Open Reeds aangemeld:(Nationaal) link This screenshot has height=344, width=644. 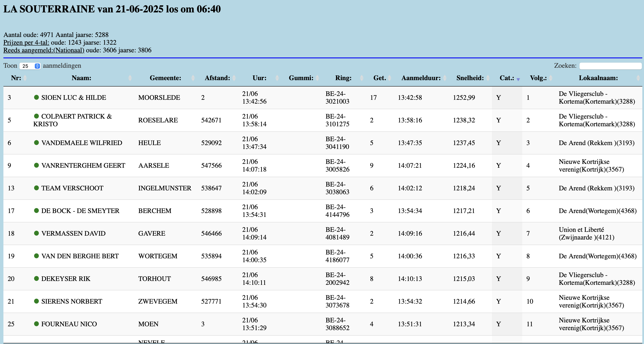[44, 50]
